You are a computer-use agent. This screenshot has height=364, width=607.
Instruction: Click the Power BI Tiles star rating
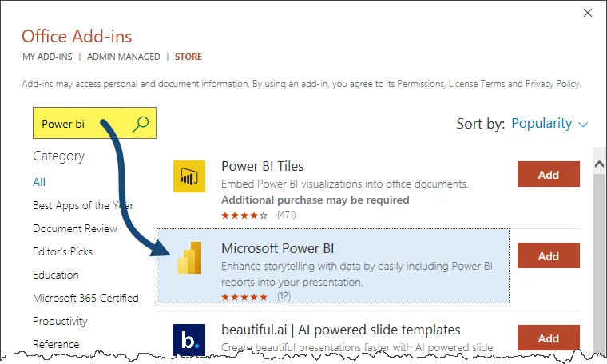(245, 216)
